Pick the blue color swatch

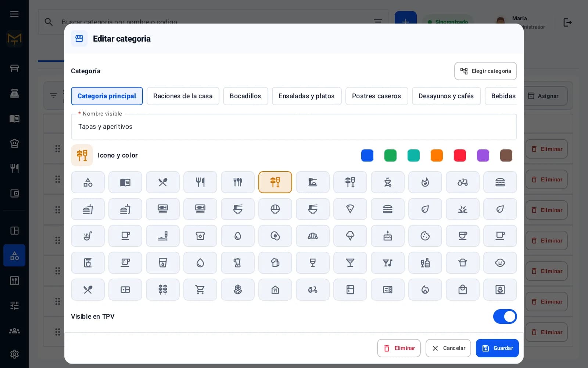[x=367, y=155]
